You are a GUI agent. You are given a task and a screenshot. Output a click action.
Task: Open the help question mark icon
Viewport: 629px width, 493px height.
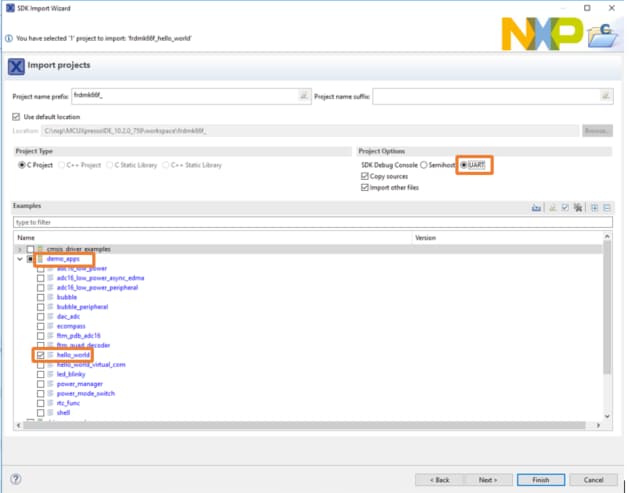tap(17, 479)
